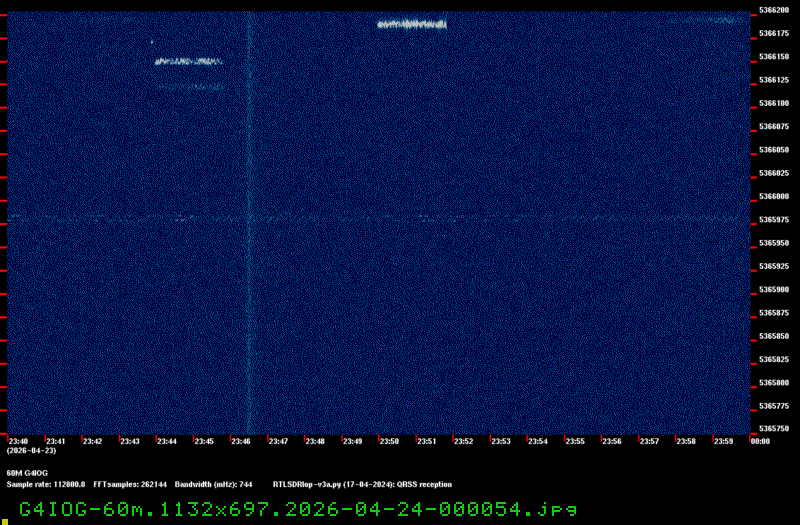The height and width of the screenshot is (525, 800).
Task: Click the 5365975 frequency label
Action: click(774, 220)
